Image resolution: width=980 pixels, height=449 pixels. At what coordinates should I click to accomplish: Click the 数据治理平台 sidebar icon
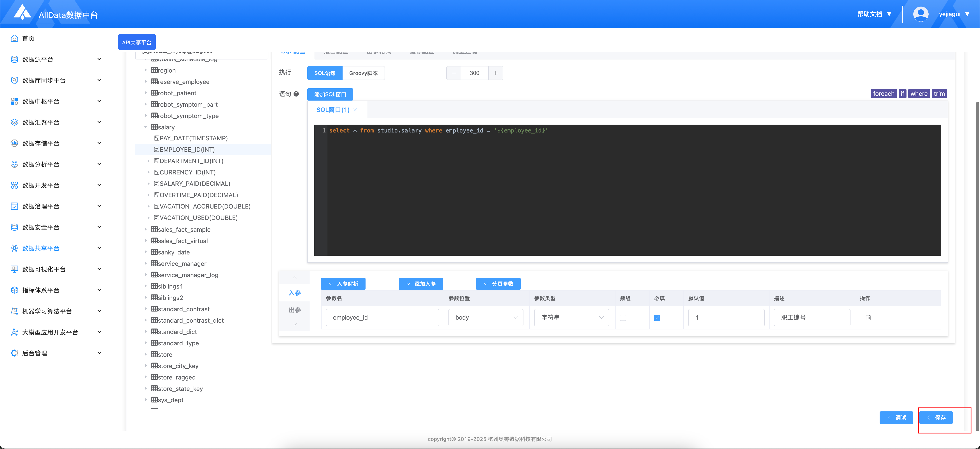pyautogui.click(x=14, y=206)
